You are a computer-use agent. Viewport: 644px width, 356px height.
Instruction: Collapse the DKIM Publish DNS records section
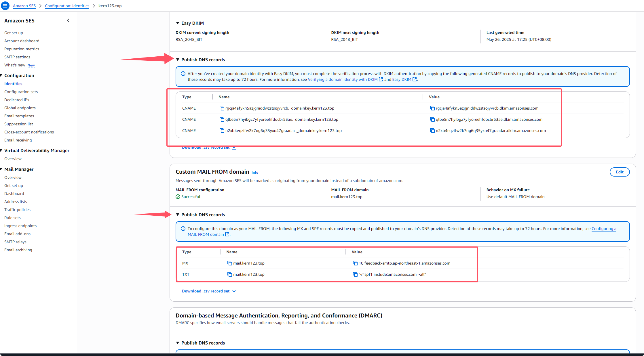point(178,60)
